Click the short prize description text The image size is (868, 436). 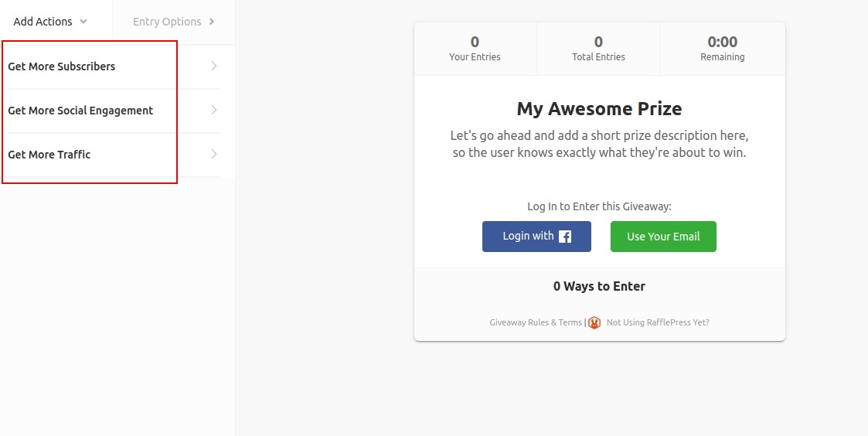(x=599, y=144)
